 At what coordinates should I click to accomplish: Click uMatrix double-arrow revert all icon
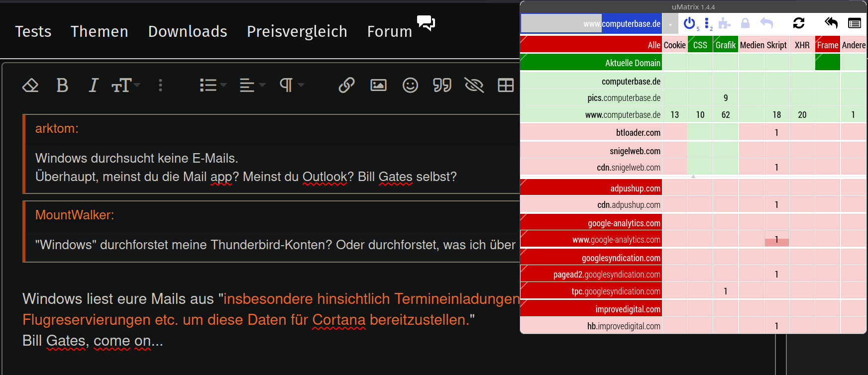coord(831,23)
